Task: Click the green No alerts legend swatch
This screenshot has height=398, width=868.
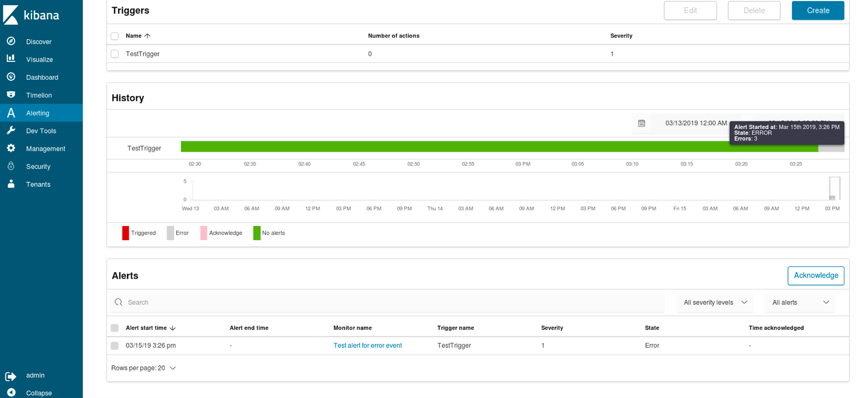Action: (x=257, y=233)
